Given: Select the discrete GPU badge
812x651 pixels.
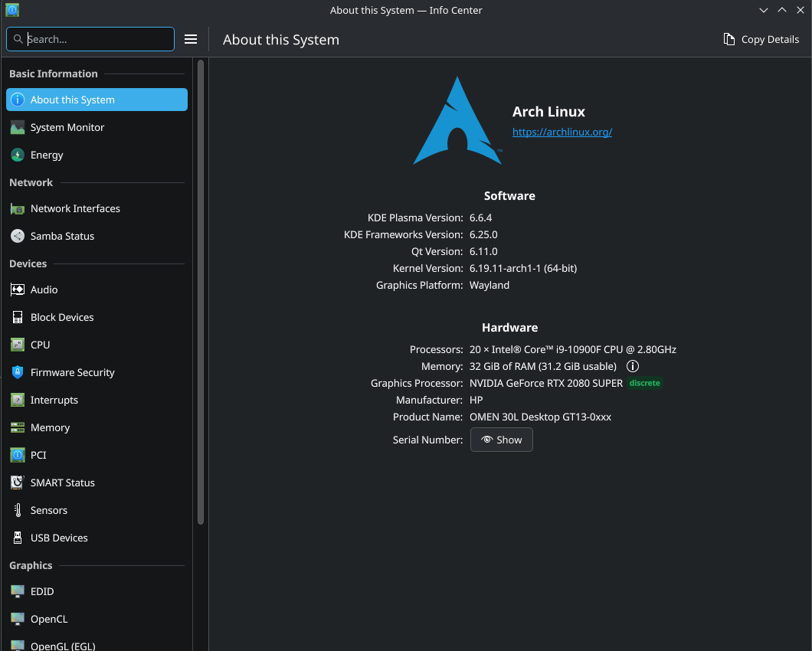Looking at the screenshot, I should click(x=645, y=383).
